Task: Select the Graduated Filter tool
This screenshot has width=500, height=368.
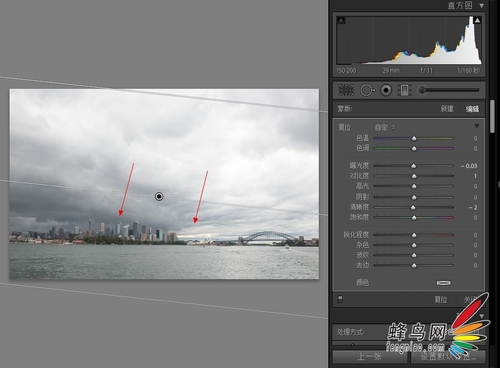Action: click(x=404, y=90)
